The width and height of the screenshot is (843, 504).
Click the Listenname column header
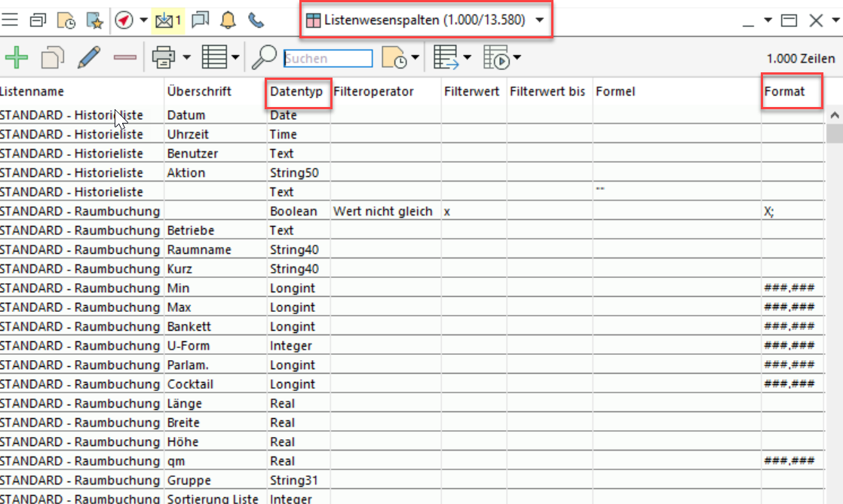tap(34, 92)
